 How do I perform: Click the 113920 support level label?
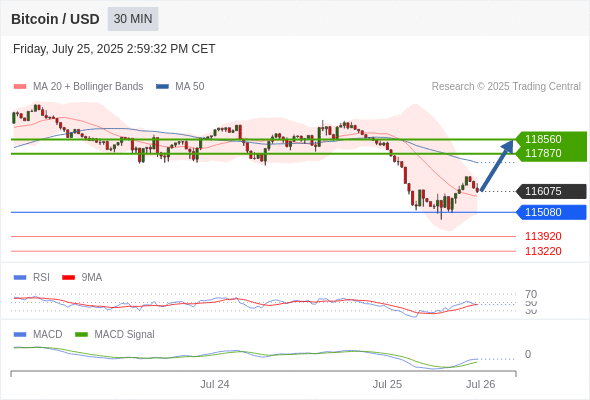coord(543,236)
